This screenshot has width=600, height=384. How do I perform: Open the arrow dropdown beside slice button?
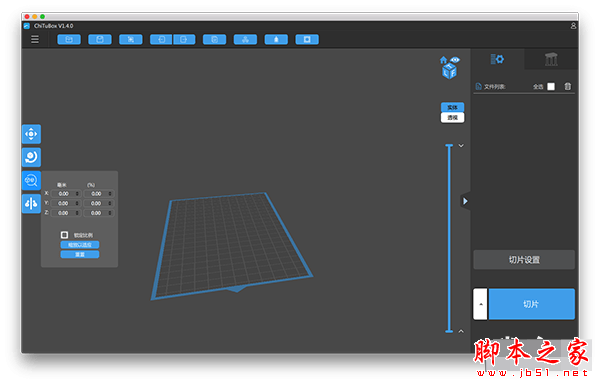pos(481,304)
